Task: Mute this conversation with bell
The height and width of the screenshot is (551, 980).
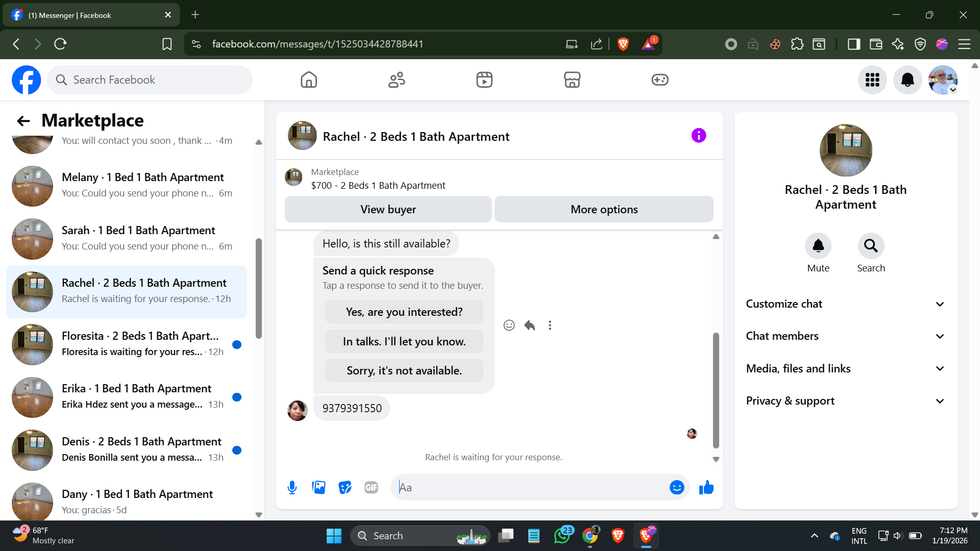Action: click(x=818, y=246)
